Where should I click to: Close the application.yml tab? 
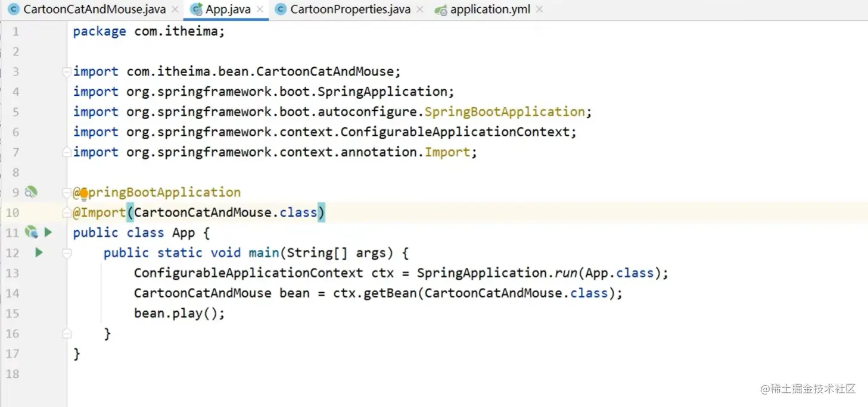pos(539,10)
